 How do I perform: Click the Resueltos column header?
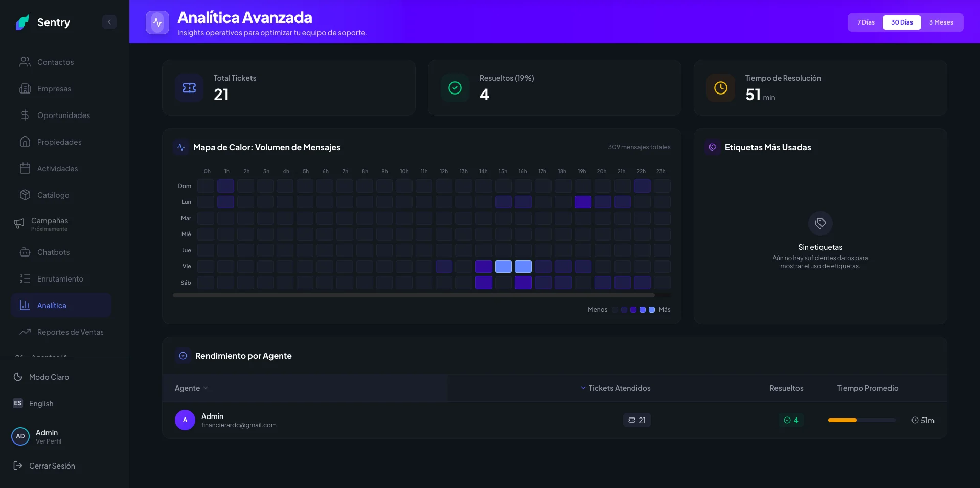coord(786,388)
